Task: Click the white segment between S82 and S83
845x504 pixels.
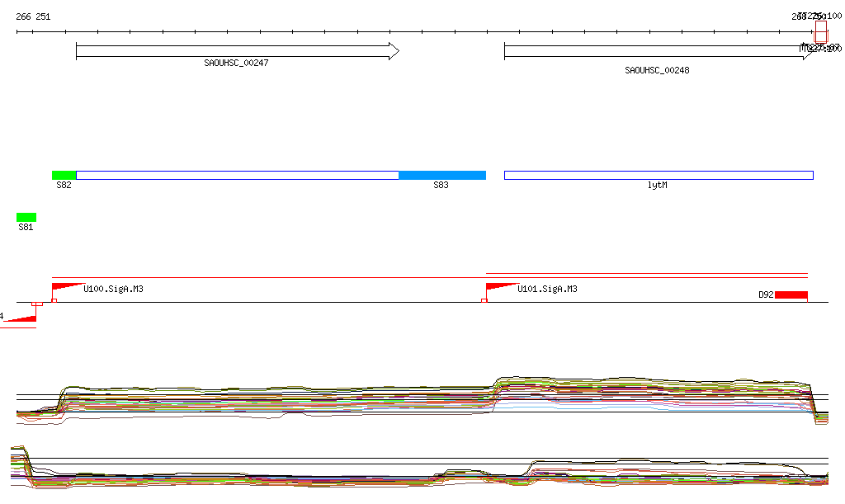Action: click(x=237, y=175)
